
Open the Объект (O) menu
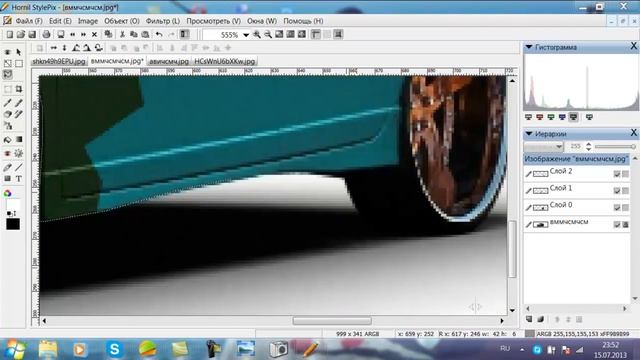coord(122,21)
